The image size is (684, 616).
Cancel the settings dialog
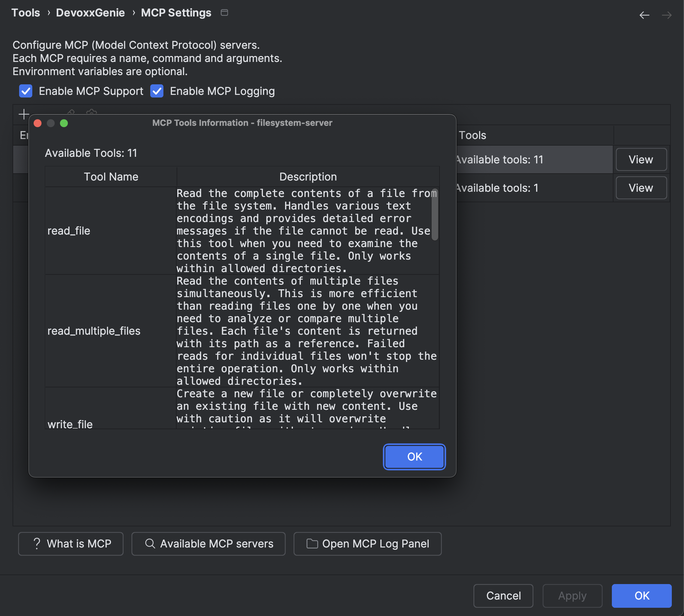503,595
